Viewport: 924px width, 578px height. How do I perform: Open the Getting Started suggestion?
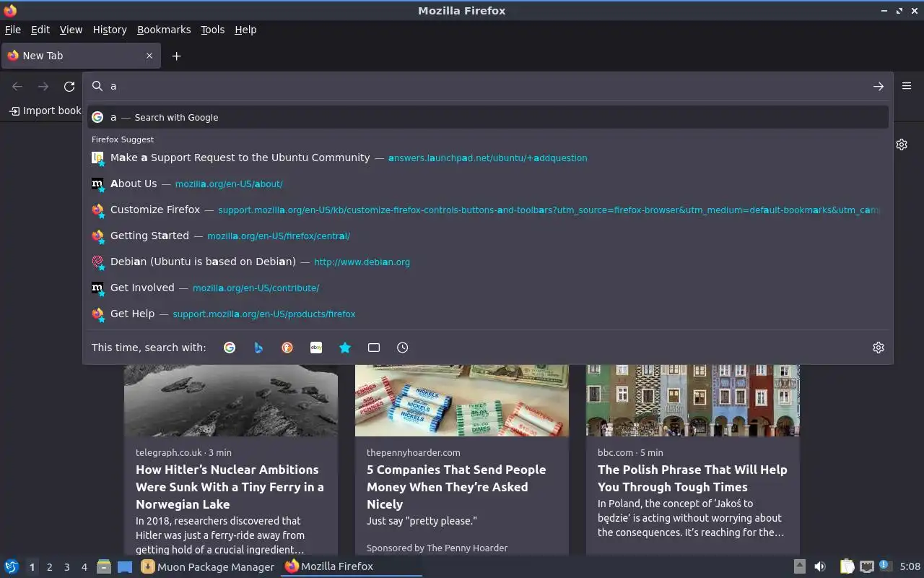[x=488, y=236]
